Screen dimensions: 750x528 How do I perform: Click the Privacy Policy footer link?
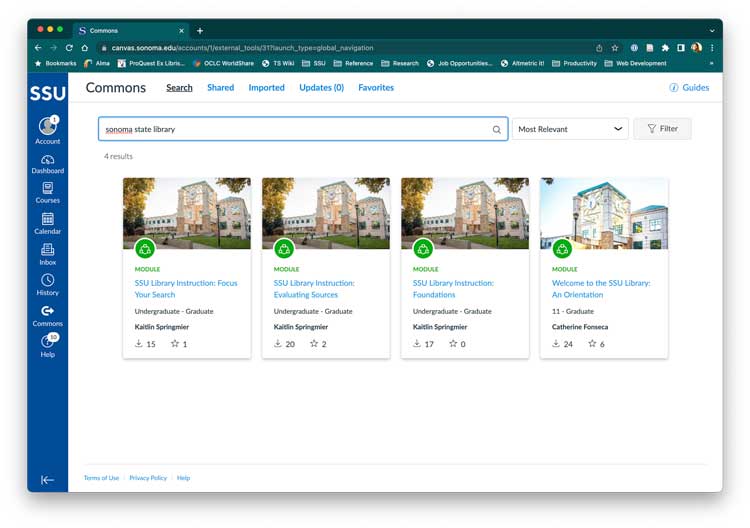point(148,478)
